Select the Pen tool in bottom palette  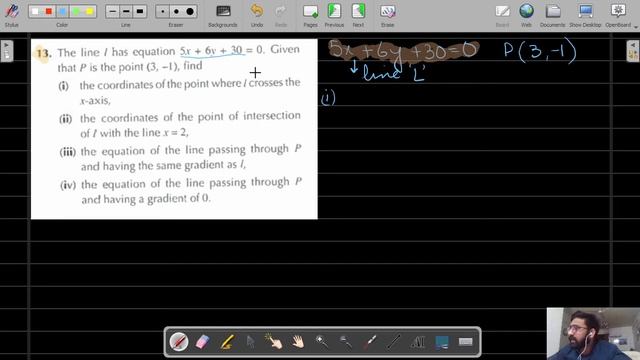click(179, 342)
